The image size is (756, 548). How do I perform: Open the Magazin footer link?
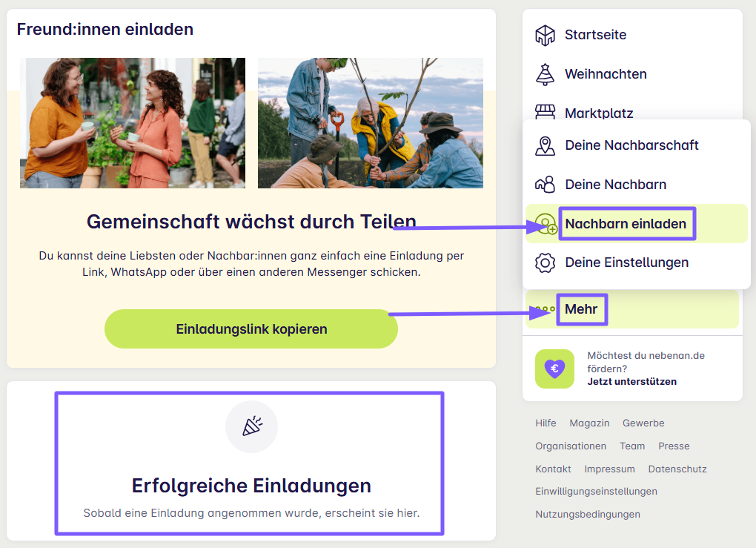coord(589,423)
